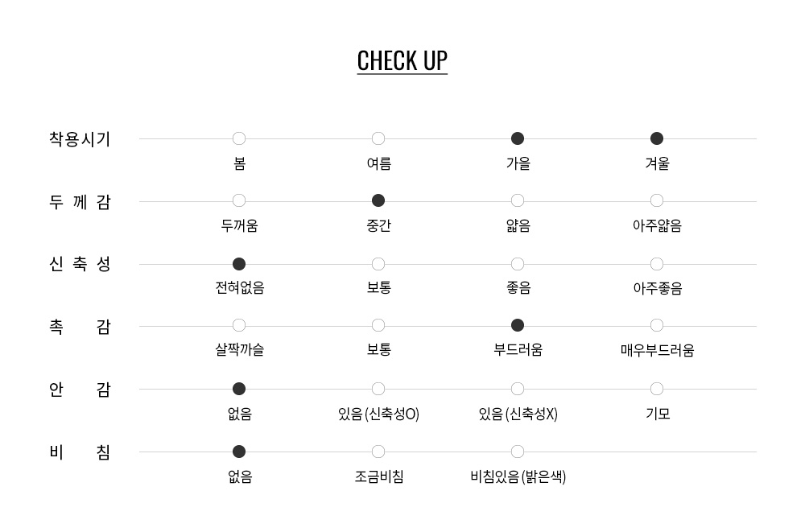
Task: Select 아주얇음 thickness circle
Action: pos(657,200)
